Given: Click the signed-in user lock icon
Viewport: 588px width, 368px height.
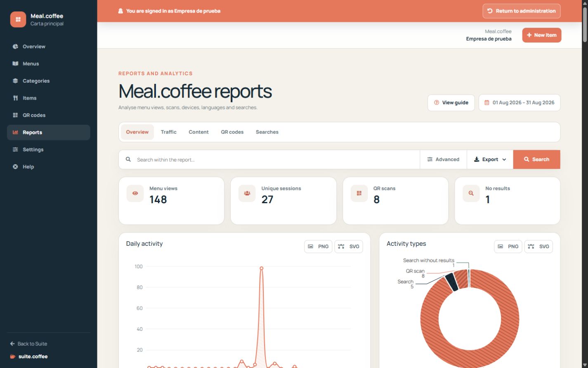Looking at the screenshot, I should pyautogui.click(x=120, y=11).
